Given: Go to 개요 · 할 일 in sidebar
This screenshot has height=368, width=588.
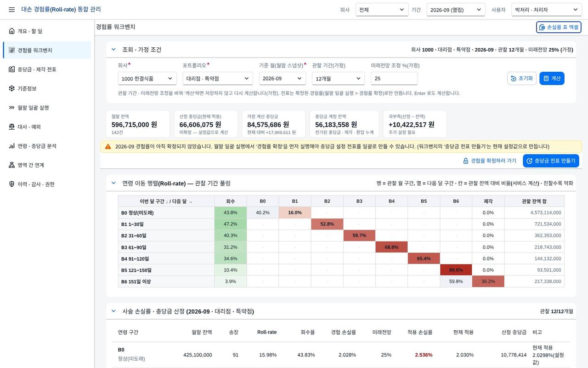Looking at the screenshot, I should (x=47, y=31).
